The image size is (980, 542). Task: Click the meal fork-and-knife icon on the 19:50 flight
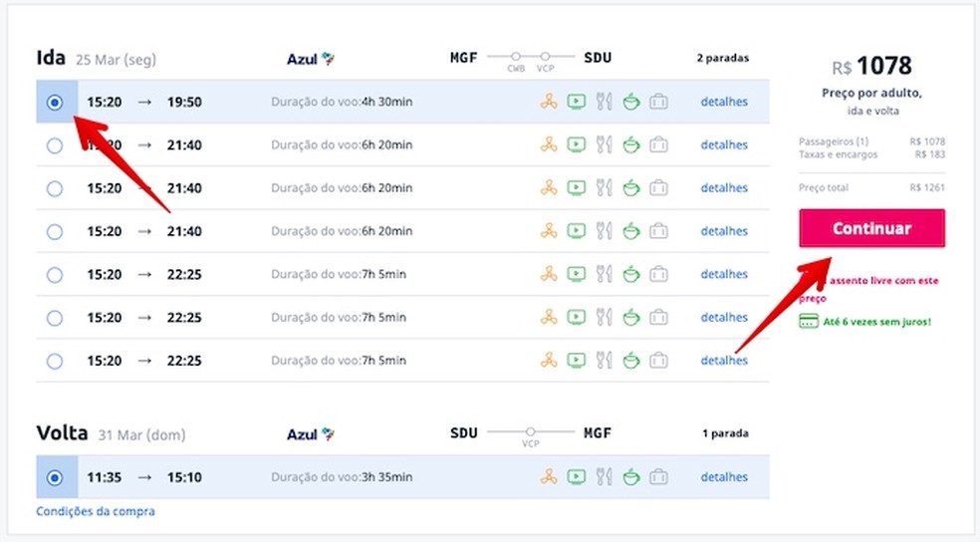pos(604,102)
